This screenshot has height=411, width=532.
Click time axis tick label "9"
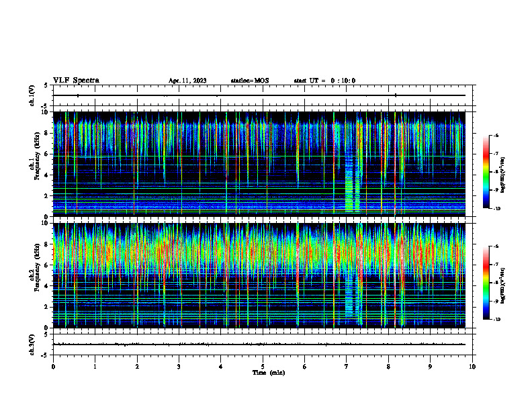point(430,367)
